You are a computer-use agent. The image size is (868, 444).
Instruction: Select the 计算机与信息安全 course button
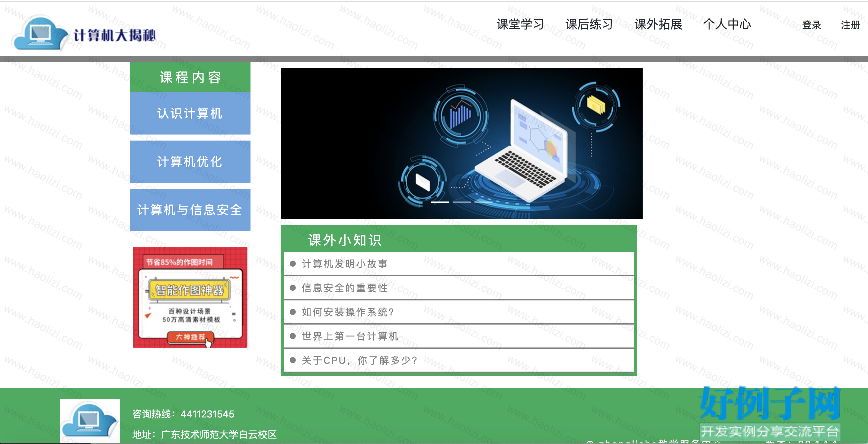(x=190, y=210)
